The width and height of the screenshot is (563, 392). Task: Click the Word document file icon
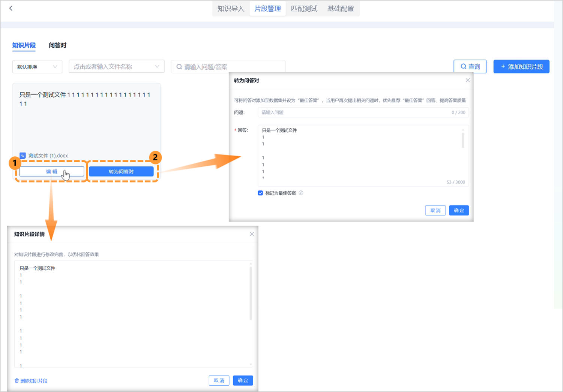(23, 156)
